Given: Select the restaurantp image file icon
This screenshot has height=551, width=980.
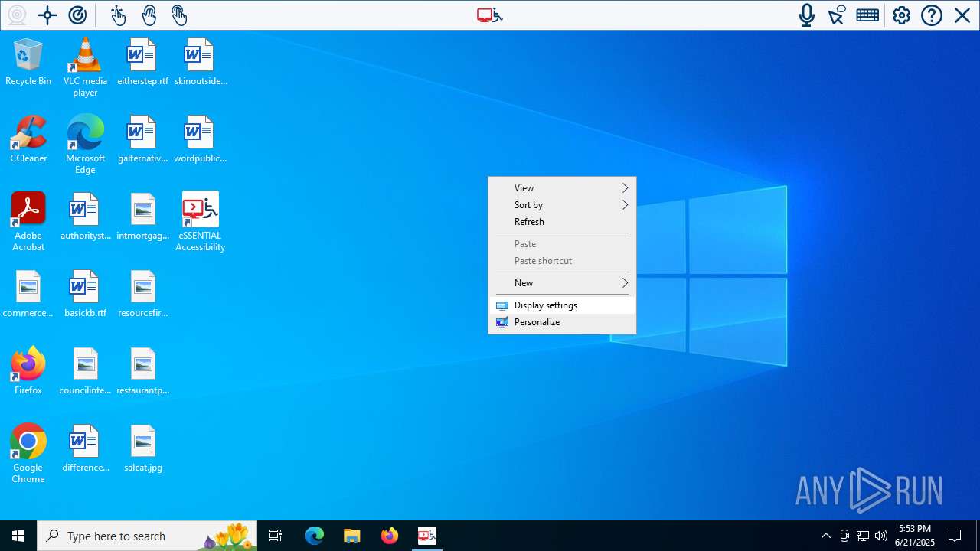Looking at the screenshot, I should pos(142,371).
